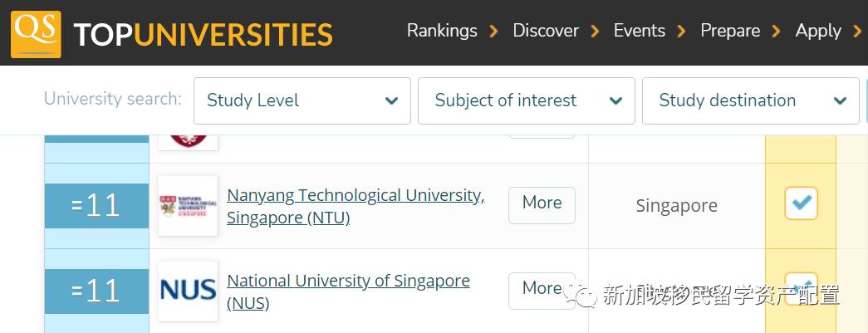This screenshot has width=868, height=333.
Task: Click the orange arrow right after Rankings
Action: pos(494,32)
